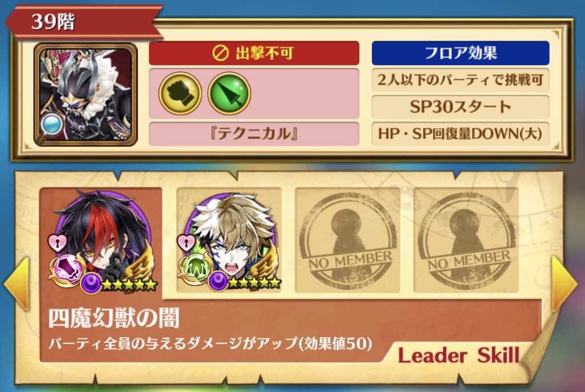
Task: Tap the boss enemy portrait thumbnail
Action: pyautogui.click(x=86, y=94)
